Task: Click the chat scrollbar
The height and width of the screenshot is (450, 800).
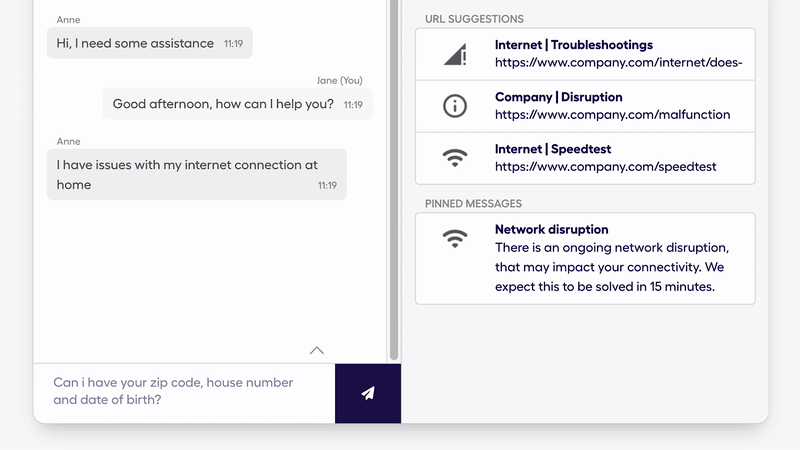Action: [x=394, y=180]
